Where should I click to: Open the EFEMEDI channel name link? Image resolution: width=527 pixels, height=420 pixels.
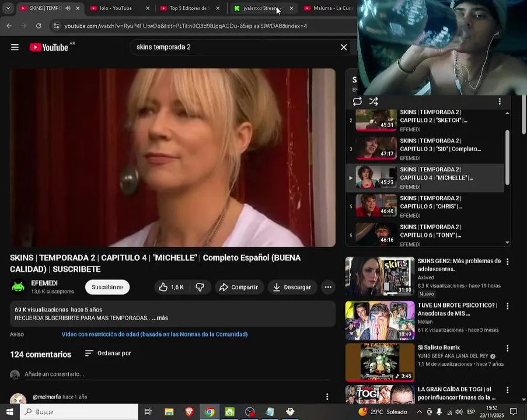pyautogui.click(x=44, y=283)
